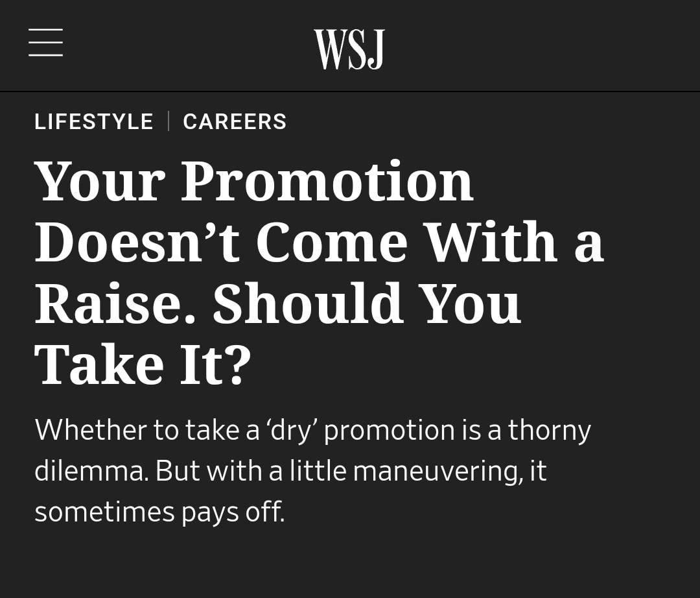
Task: Click "Doesn't" in the article headline
Action: (137, 243)
